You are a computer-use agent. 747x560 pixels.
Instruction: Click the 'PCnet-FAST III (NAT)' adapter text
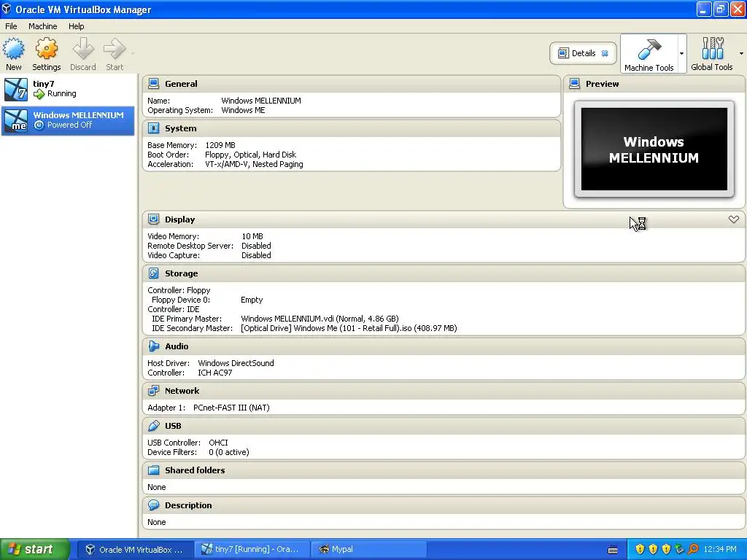tap(231, 408)
